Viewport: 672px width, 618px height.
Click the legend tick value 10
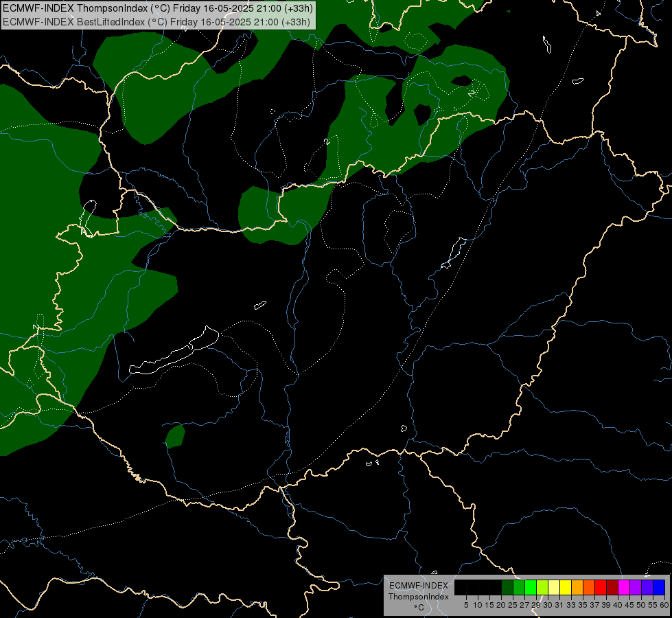coord(478,605)
